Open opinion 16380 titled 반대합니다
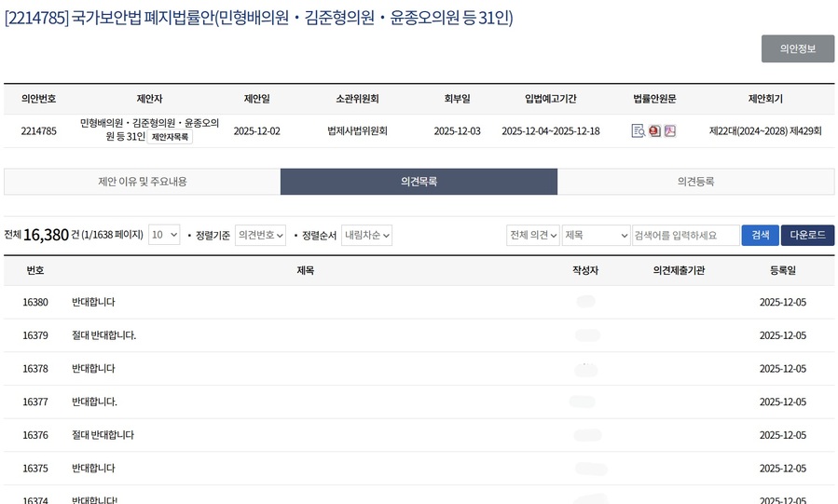 (93, 302)
